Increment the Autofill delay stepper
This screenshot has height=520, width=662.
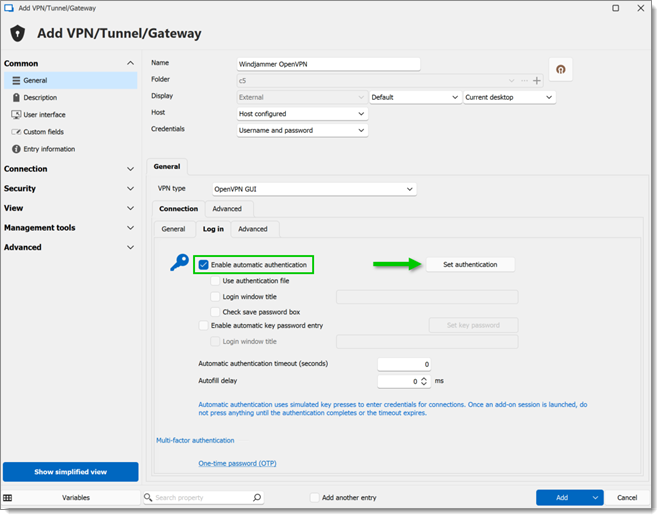[424, 379]
